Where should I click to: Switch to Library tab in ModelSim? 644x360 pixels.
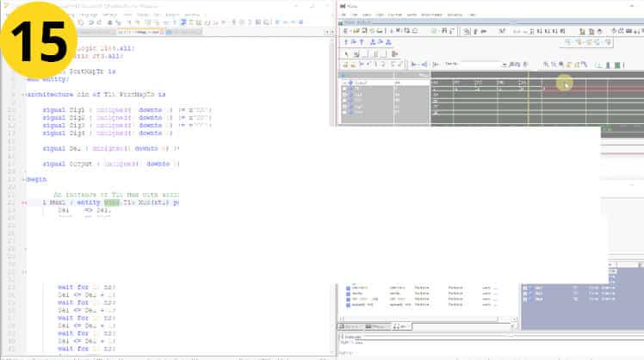(351, 326)
